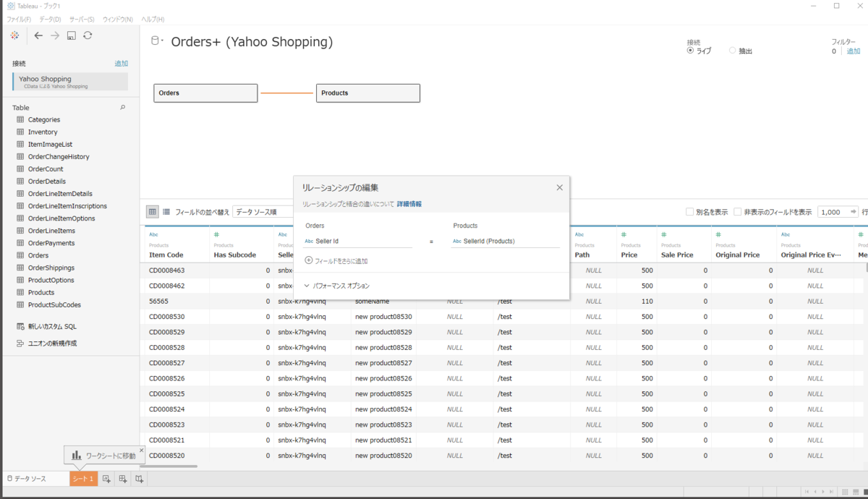Click the Abc type icon of Path column
The height and width of the screenshot is (499, 868).
tap(579, 234)
